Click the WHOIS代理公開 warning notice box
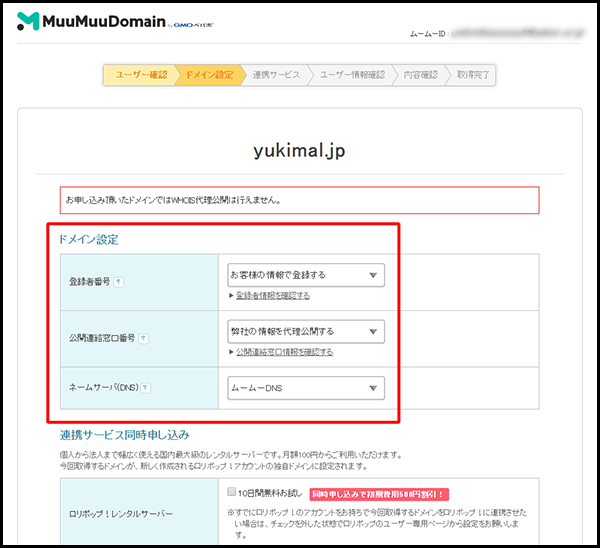Image resolution: width=600 pixels, height=548 pixels. click(x=300, y=200)
